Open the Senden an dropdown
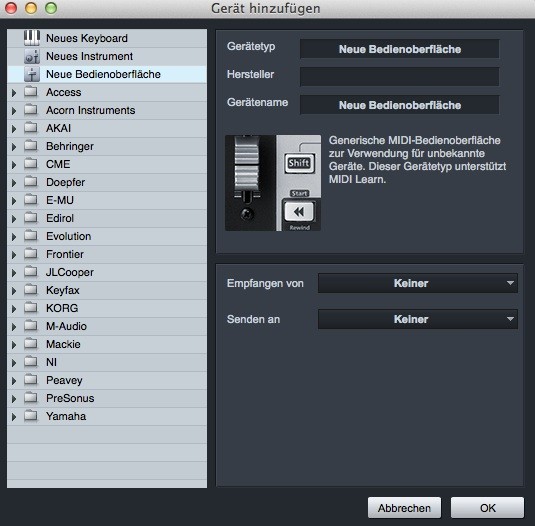Screen dimensions: 535x526 coord(418,319)
